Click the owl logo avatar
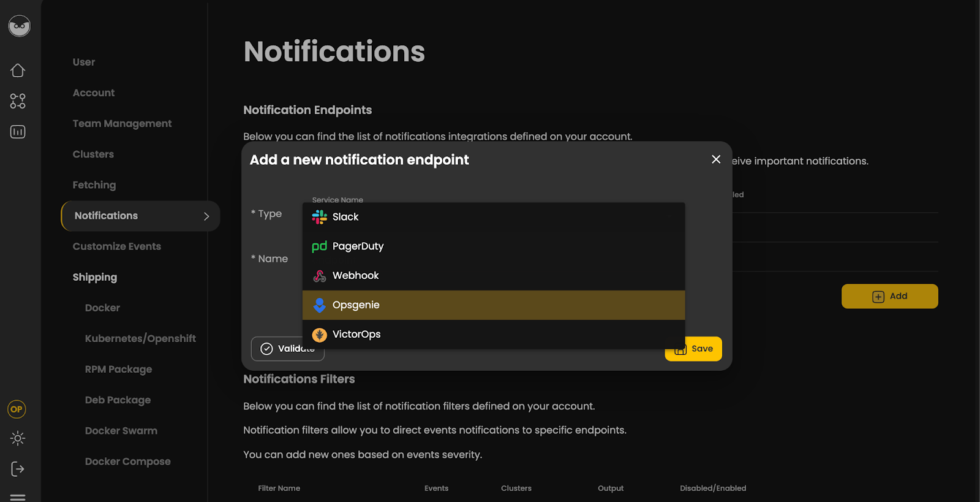This screenshot has width=980, height=502. tap(20, 26)
